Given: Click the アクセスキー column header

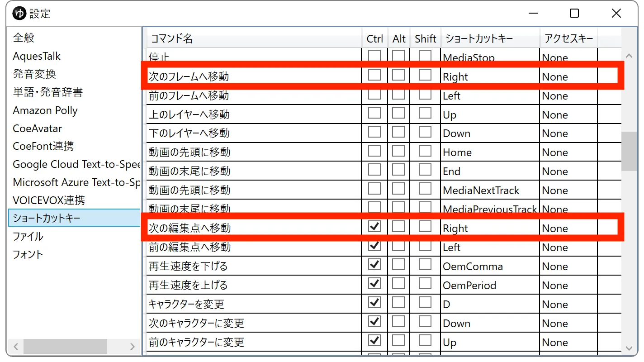Looking at the screenshot, I should click(569, 38).
